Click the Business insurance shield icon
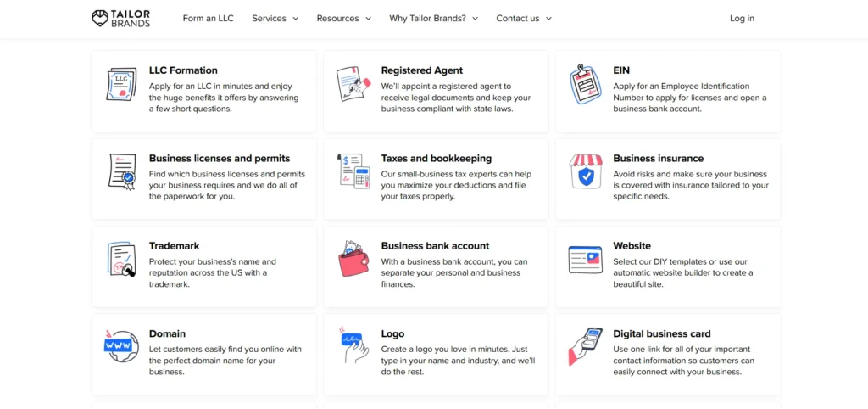This screenshot has height=409, width=868. click(585, 171)
